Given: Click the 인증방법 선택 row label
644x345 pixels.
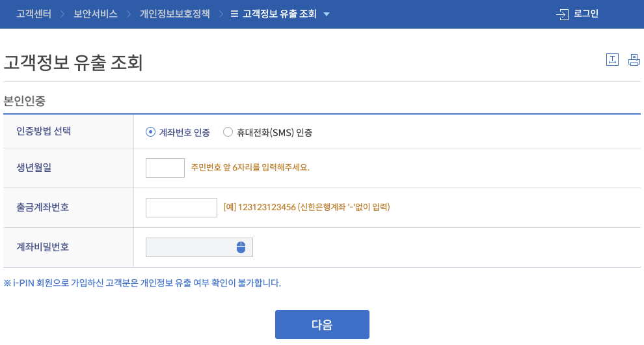Looking at the screenshot, I should pos(44,131).
